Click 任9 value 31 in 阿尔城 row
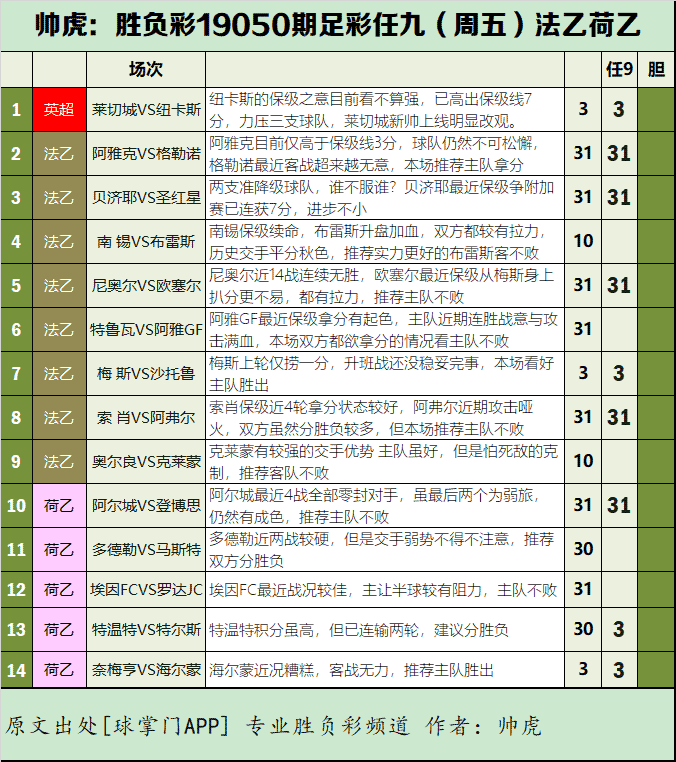Viewport: 676px width, 762px height. tap(619, 505)
